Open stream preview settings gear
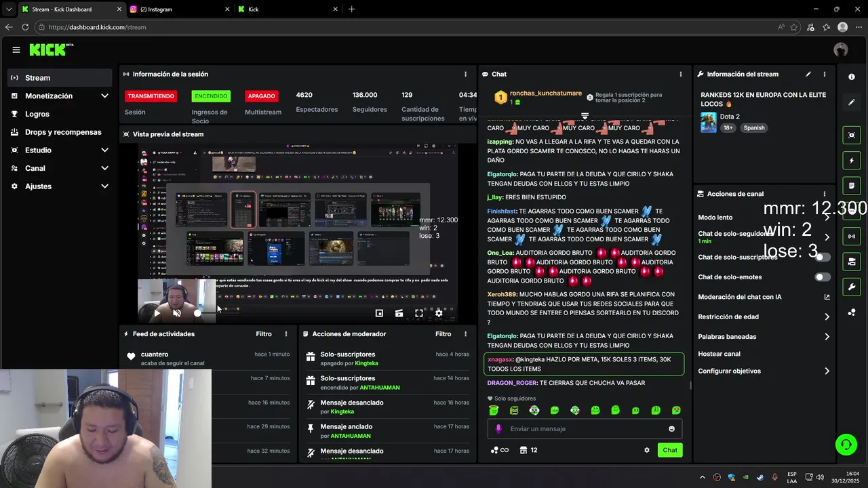This screenshot has height=488, width=868. [439, 313]
